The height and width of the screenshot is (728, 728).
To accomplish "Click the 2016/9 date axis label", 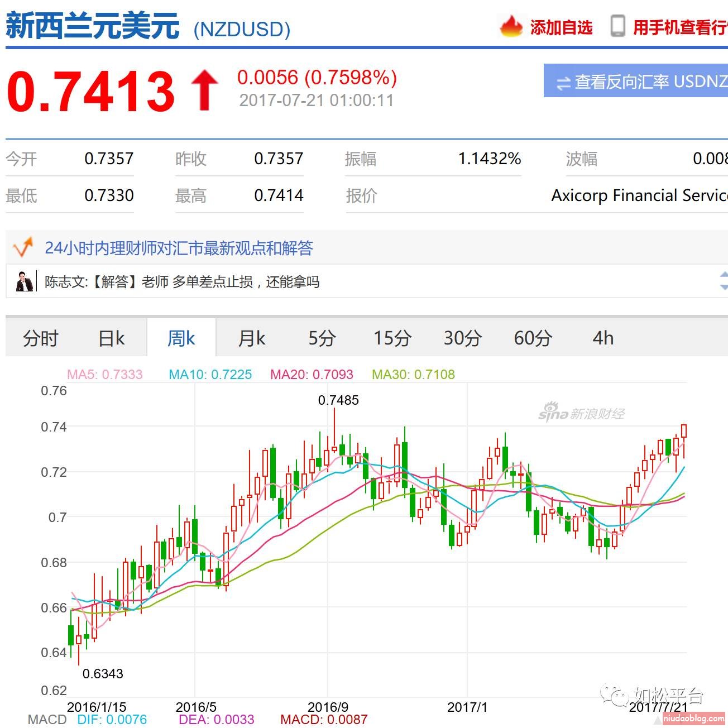I will point(328,707).
